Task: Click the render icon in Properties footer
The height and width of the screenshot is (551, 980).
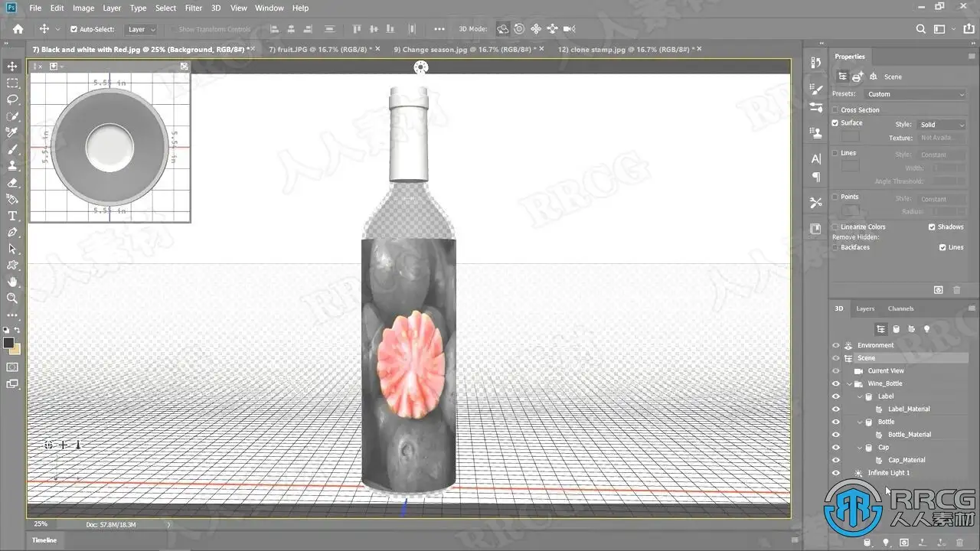Action: (x=939, y=290)
